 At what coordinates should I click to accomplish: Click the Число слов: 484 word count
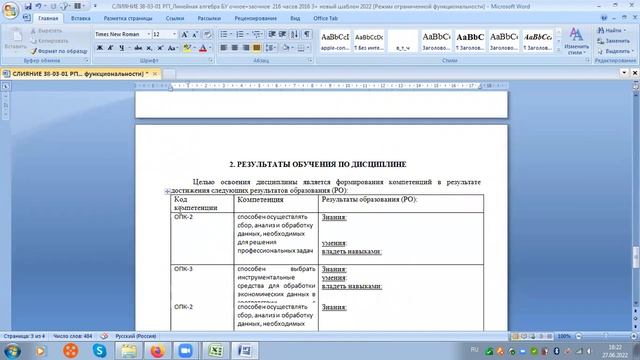coord(73,336)
